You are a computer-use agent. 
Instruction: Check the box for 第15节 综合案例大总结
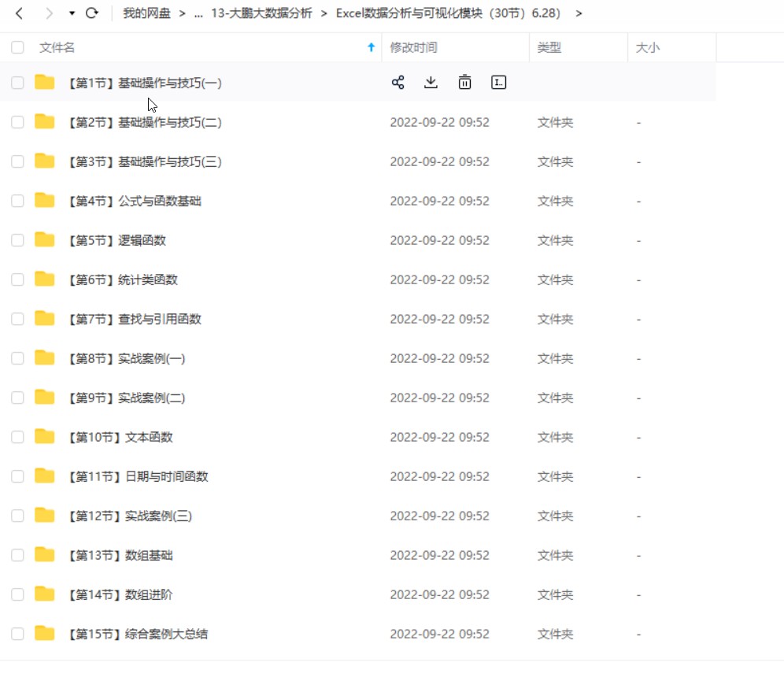point(17,634)
